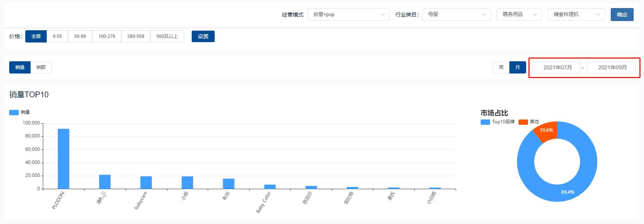Image resolution: width=644 pixels, height=224 pixels.
Task: Select the 全部 price filter
Action: (36, 36)
